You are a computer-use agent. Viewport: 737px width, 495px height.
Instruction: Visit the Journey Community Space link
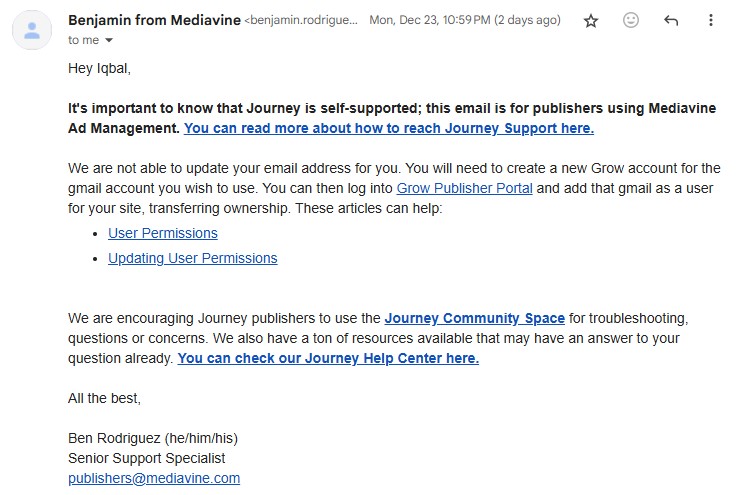474,318
